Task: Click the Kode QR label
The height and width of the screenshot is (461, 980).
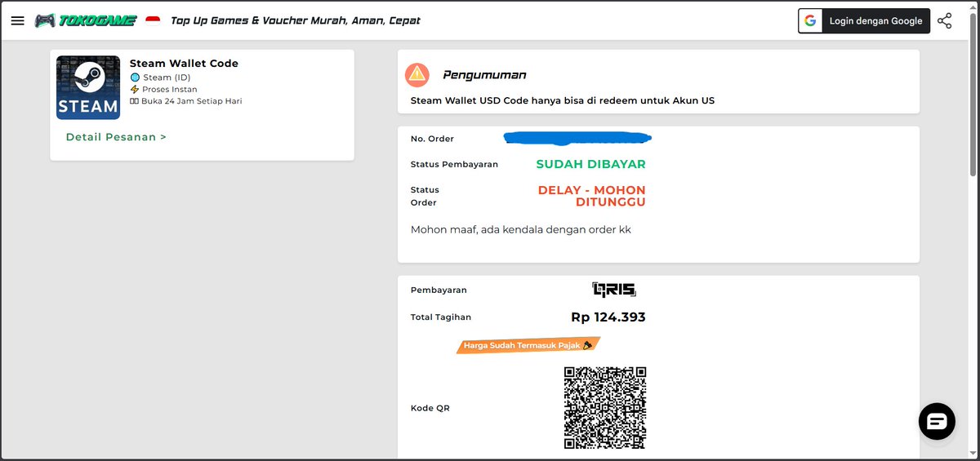Action: [x=430, y=408]
